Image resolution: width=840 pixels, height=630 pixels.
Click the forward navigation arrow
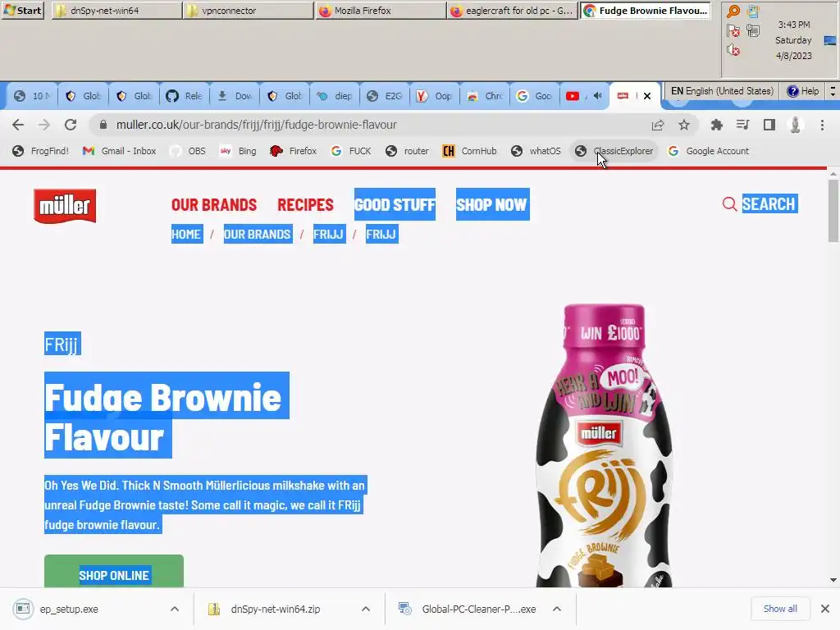pyautogui.click(x=44, y=125)
